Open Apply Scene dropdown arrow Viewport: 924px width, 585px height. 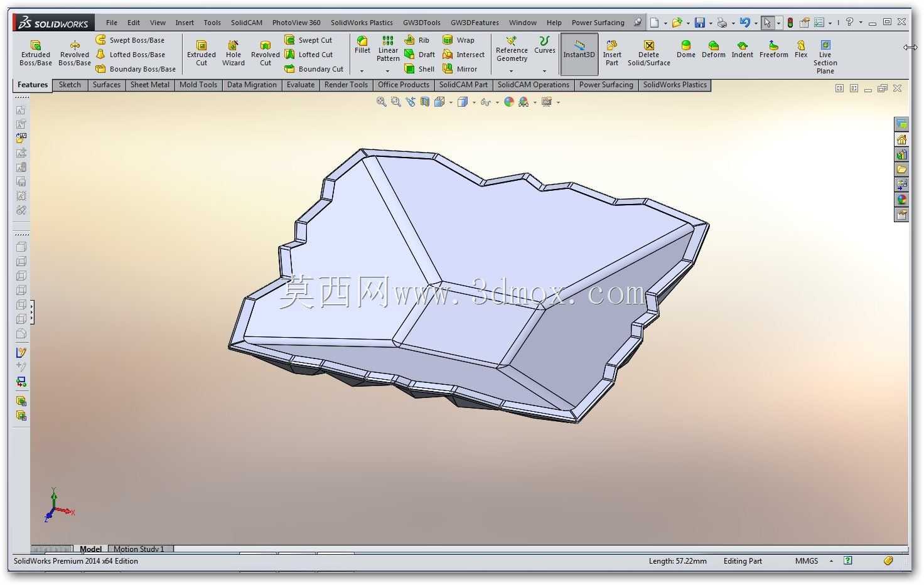point(535,102)
